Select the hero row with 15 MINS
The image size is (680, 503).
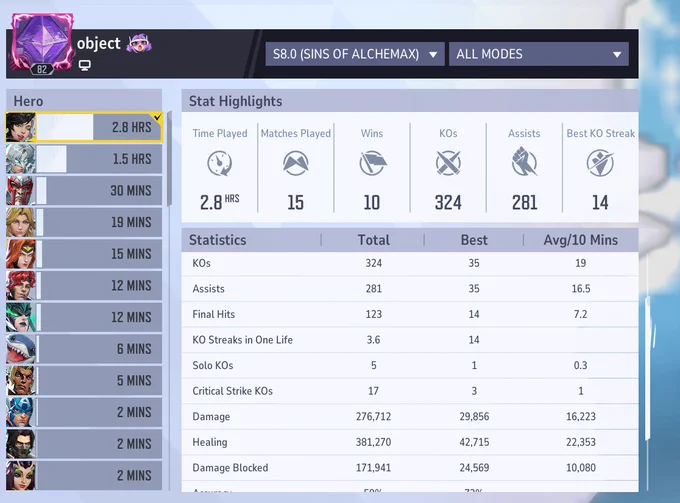[x=84, y=254]
